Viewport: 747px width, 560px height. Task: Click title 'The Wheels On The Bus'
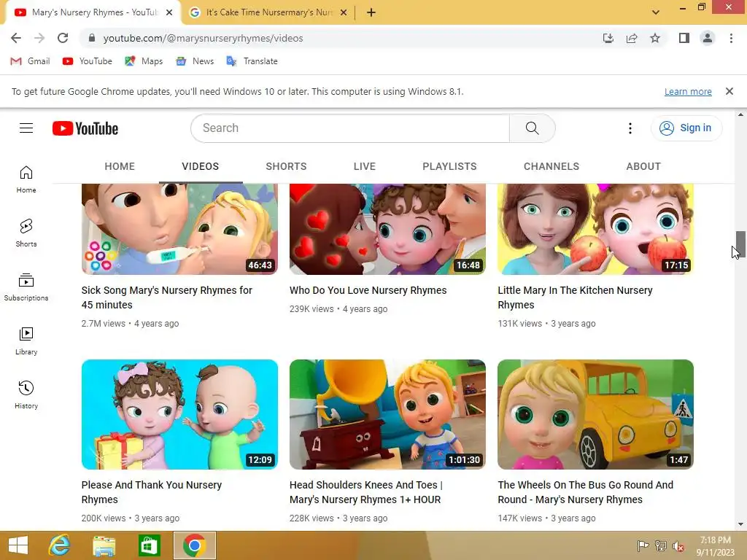point(586,492)
